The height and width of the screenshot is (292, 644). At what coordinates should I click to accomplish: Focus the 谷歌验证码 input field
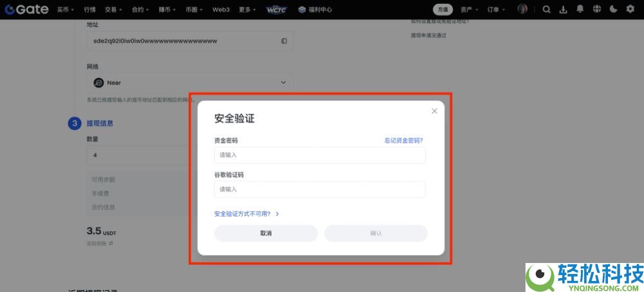tap(320, 190)
